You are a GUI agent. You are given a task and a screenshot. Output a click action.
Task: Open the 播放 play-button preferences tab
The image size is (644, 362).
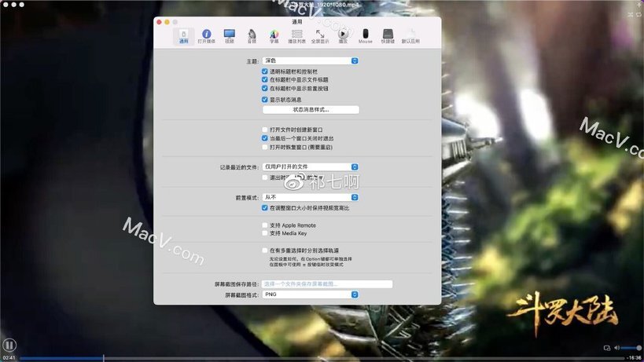[343, 36]
